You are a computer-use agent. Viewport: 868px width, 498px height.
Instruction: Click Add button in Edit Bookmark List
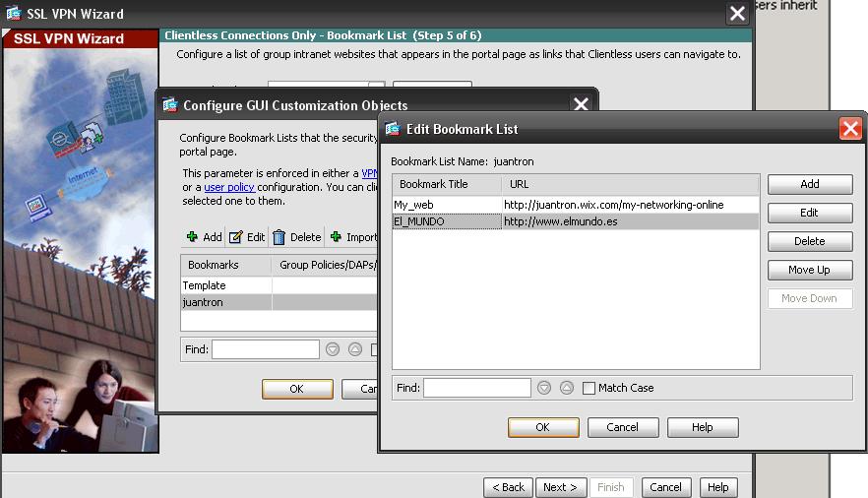pyautogui.click(x=810, y=184)
